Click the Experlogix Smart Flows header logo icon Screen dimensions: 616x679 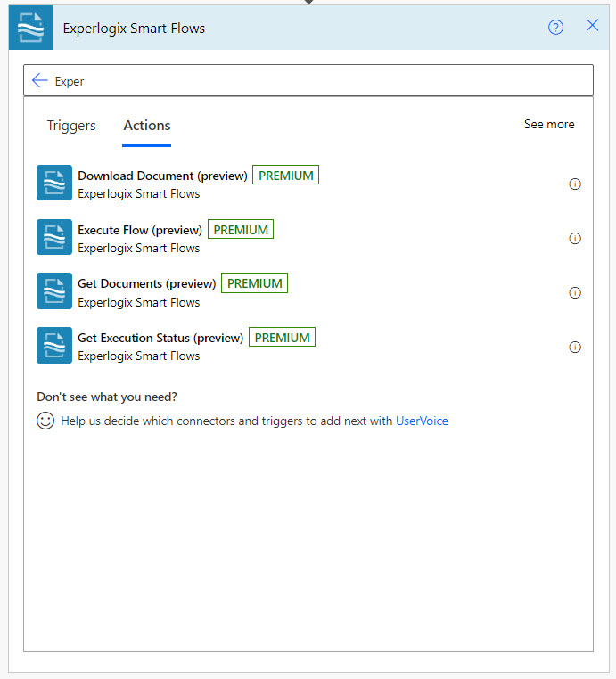point(31,28)
